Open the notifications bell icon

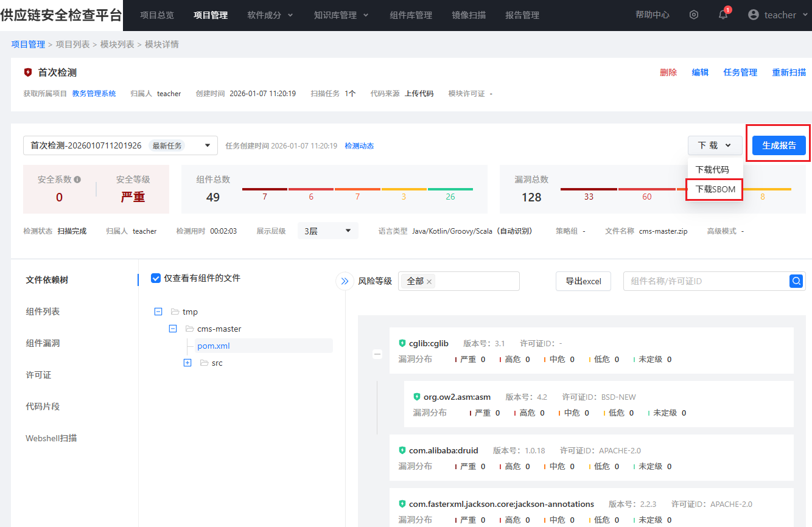pos(723,15)
